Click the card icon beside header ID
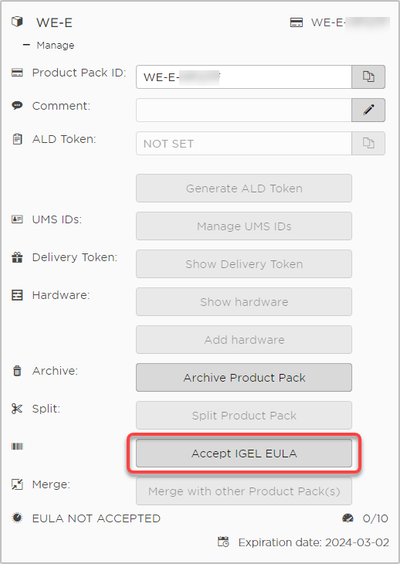This screenshot has height=564, width=400. [296, 23]
